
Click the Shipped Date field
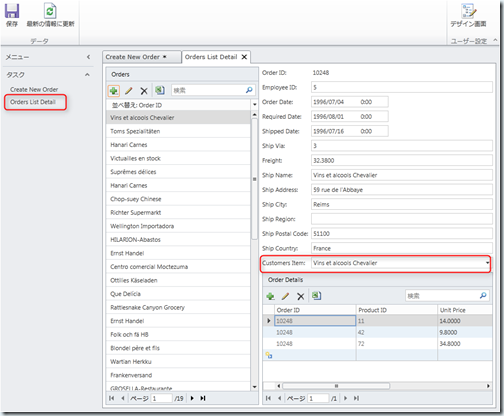tap(350, 131)
